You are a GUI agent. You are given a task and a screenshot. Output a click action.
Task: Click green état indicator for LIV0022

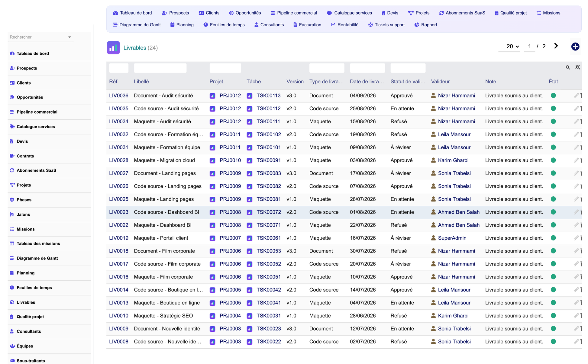(553, 225)
